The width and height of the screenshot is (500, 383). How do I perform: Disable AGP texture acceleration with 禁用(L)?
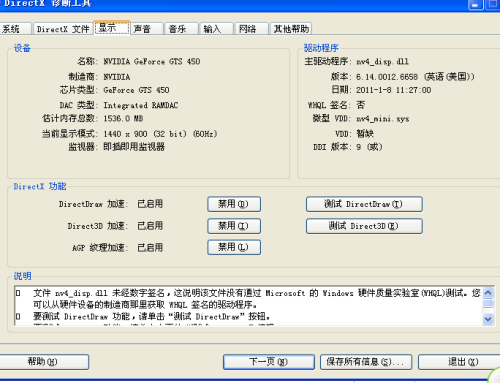pyautogui.click(x=234, y=247)
